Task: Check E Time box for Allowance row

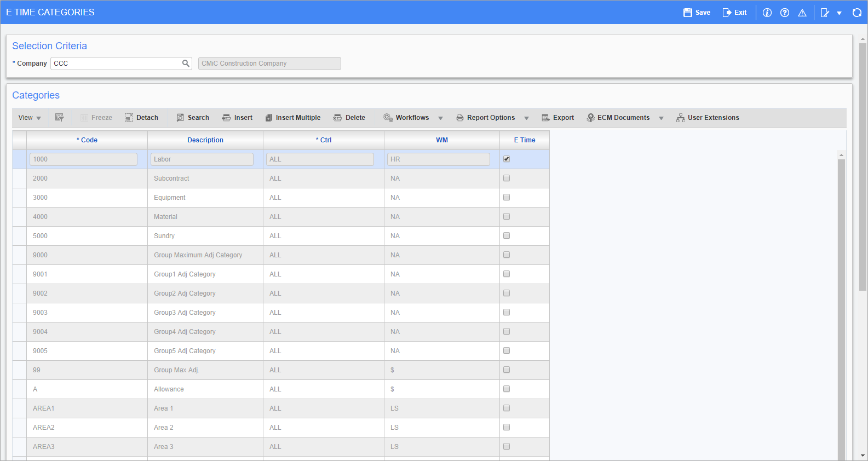Action: [x=507, y=389]
